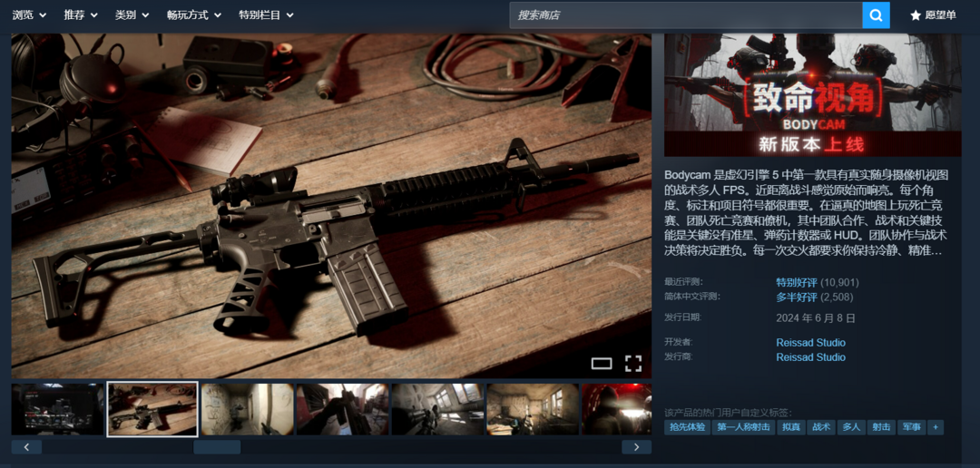Open the soldier by windows thumbnail
This screenshot has width=980, height=468.
coord(437,409)
